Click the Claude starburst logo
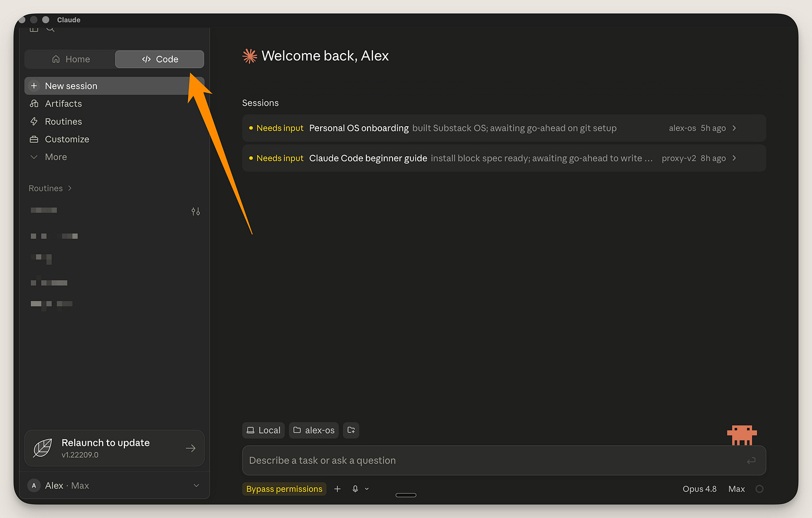The height and width of the screenshot is (518, 812). point(250,56)
